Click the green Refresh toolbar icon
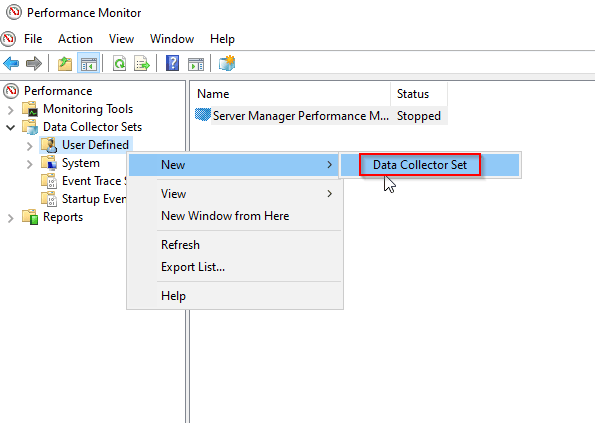The width and height of the screenshot is (595, 423). 120,63
